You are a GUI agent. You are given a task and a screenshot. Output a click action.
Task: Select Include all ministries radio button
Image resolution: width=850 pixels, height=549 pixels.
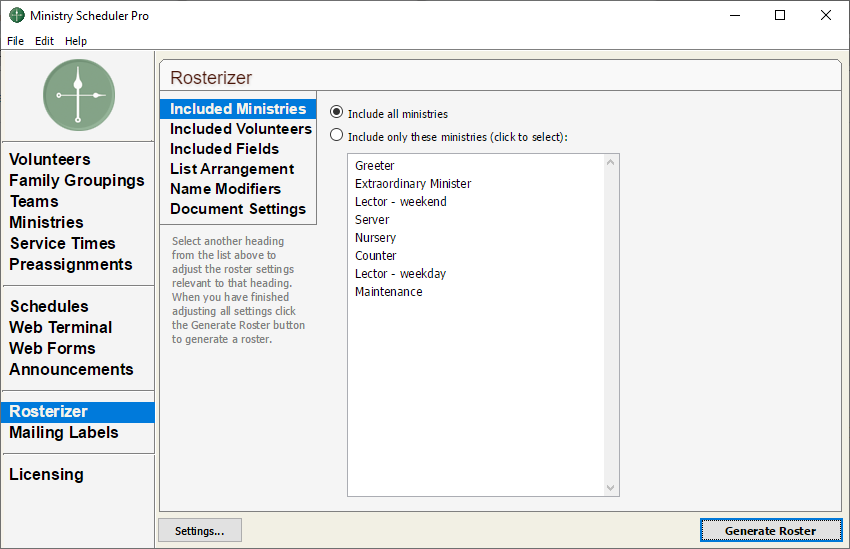337,112
